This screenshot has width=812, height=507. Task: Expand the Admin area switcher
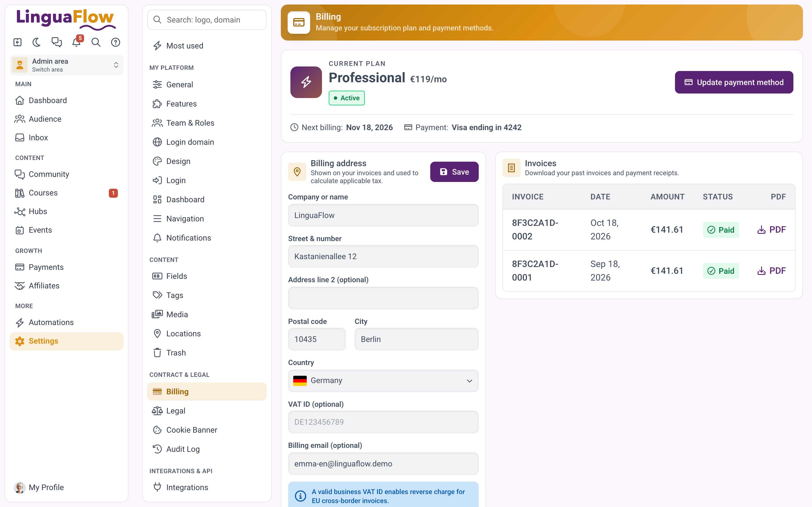click(x=67, y=65)
